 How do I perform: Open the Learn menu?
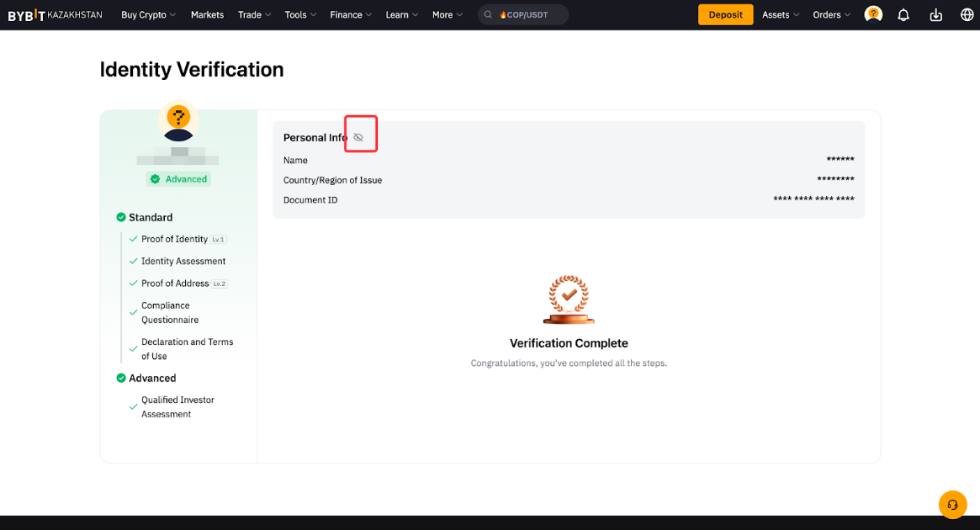[401, 14]
